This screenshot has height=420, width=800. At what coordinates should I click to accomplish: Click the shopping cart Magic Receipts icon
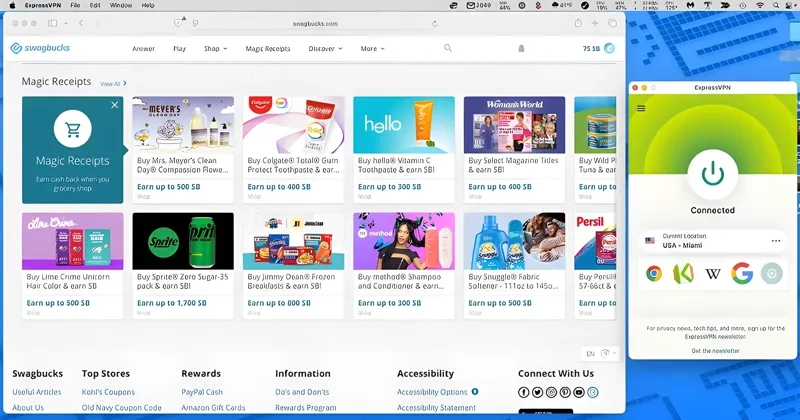coord(72,129)
